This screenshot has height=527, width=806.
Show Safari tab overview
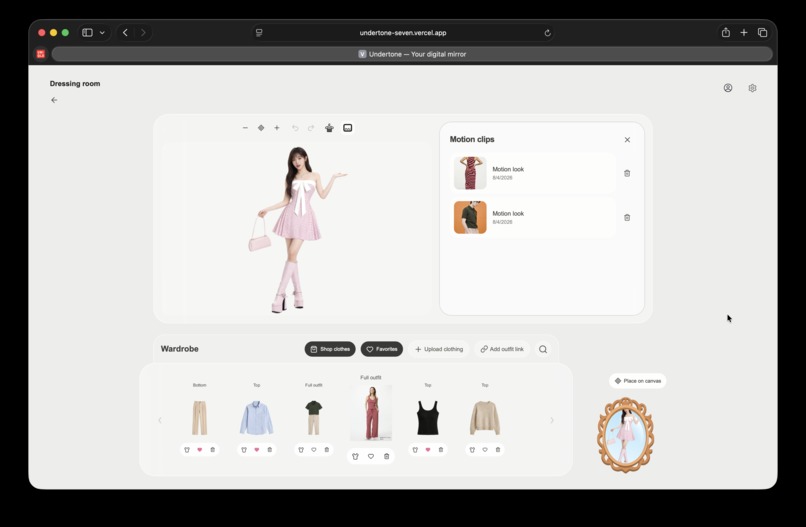762,33
